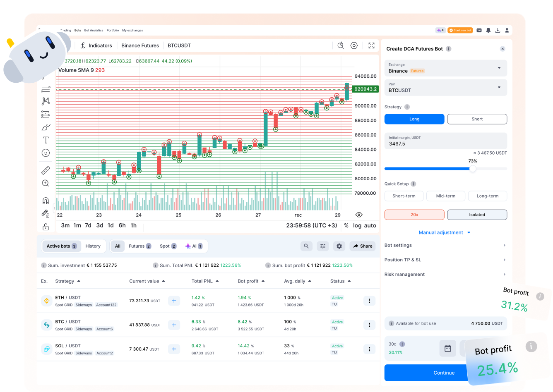The height and width of the screenshot is (392, 553).
Task: Select the ruler measure tool
Action: tap(46, 170)
